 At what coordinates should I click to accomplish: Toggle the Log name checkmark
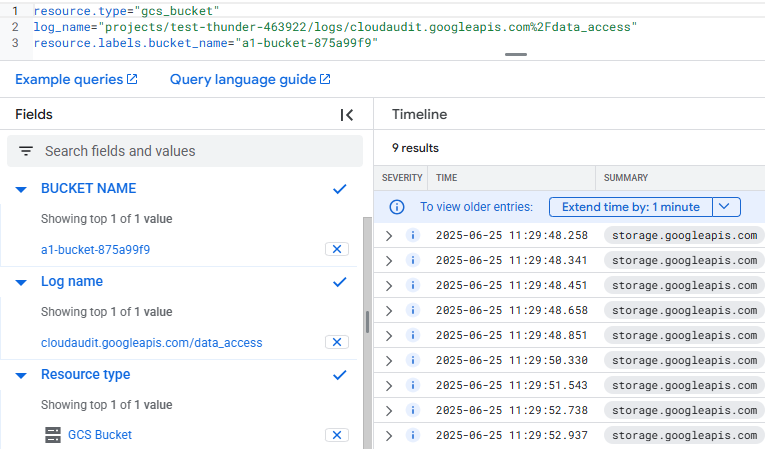click(340, 282)
